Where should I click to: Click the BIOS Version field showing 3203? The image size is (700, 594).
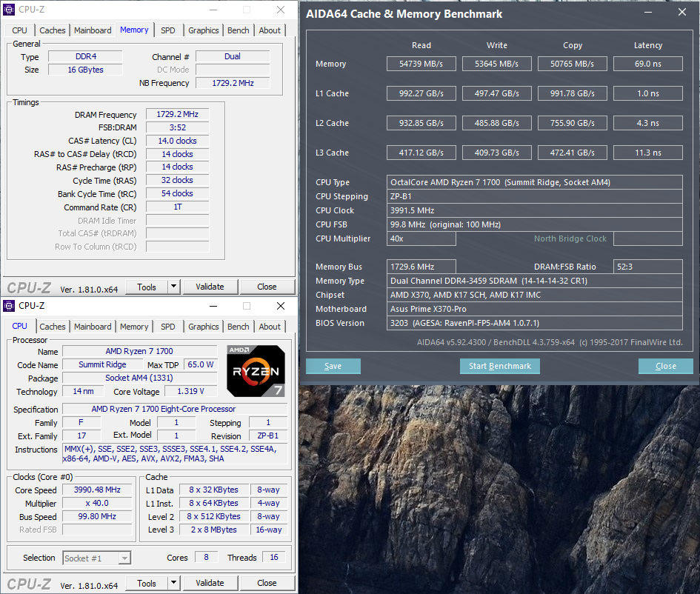pos(534,323)
